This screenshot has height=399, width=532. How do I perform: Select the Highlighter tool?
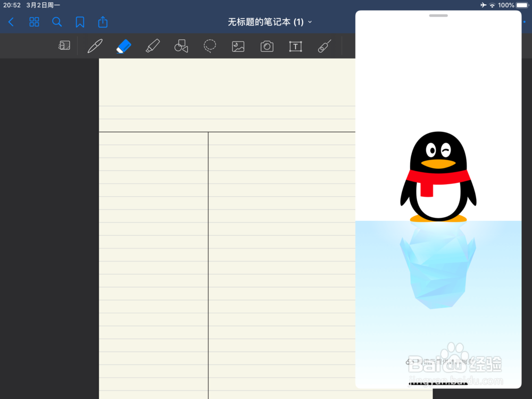tap(153, 46)
